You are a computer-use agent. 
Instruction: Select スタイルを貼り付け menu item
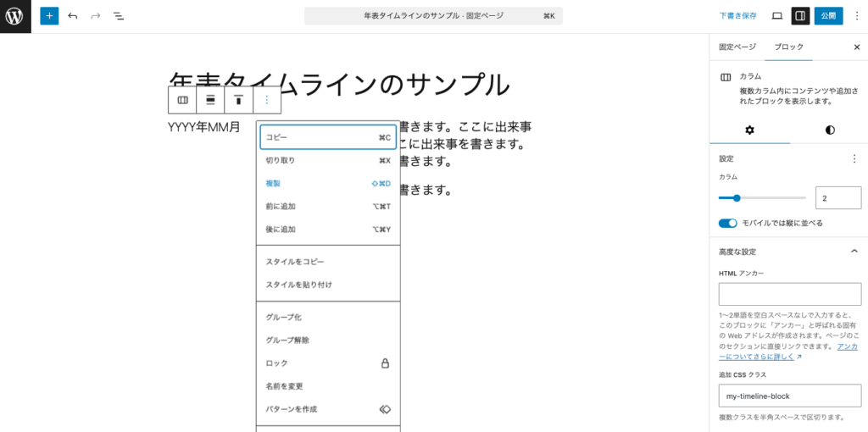point(328,285)
